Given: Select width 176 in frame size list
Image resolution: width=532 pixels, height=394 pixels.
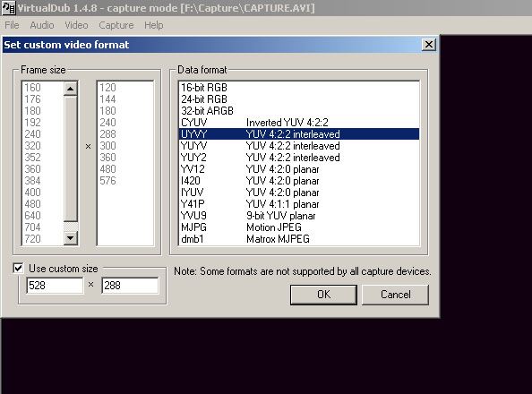Looking at the screenshot, I should coord(43,99).
